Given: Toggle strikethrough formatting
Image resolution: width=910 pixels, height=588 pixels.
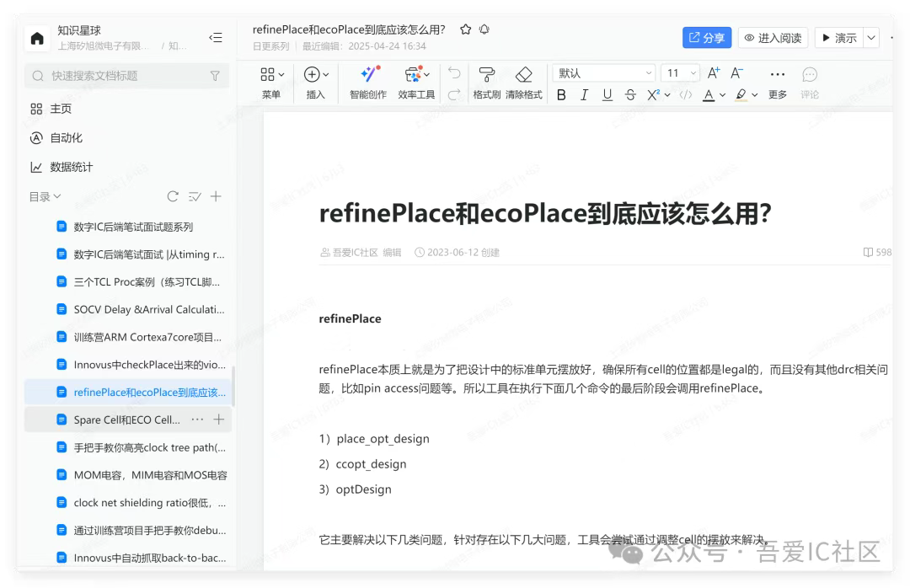Looking at the screenshot, I should pyautogui.click(x=630, y=94).
